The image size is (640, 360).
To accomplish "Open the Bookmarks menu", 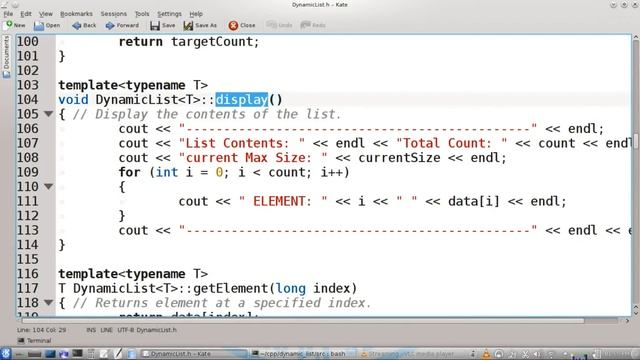I will click(76, 14).
